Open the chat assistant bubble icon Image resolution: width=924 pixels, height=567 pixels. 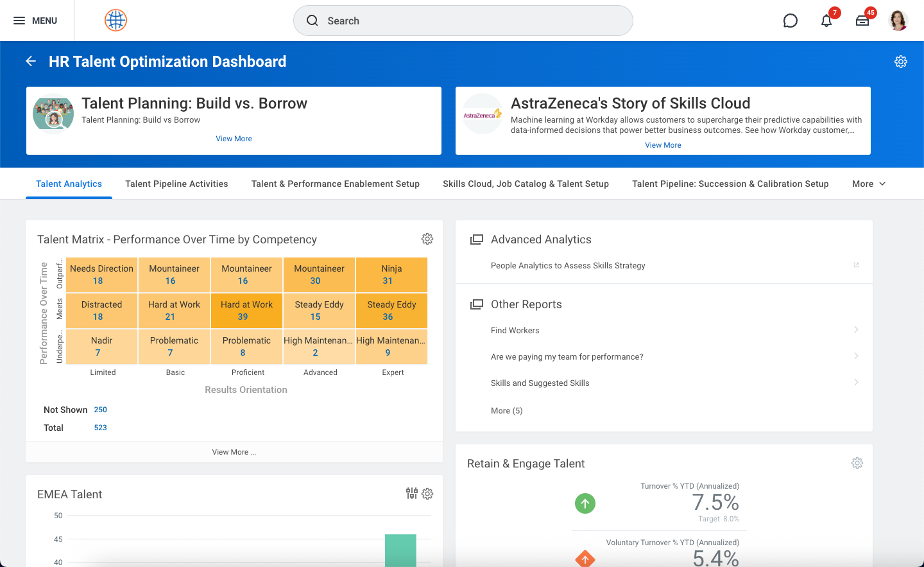(x=791, y=21)
